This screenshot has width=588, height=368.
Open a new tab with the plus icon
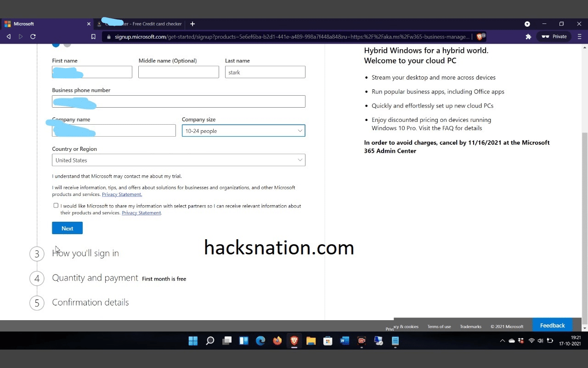pyautogui.click(x=192, y=24)
